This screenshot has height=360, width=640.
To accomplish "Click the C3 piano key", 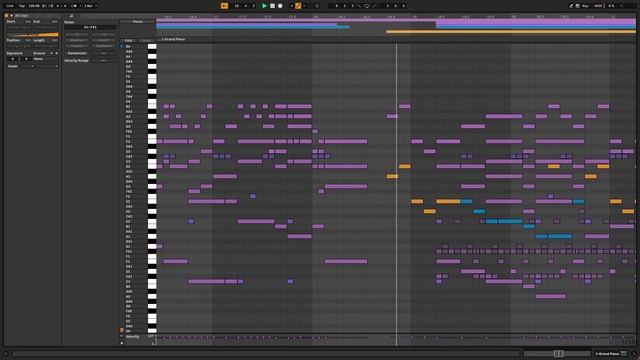I will (x=152, y=162).
